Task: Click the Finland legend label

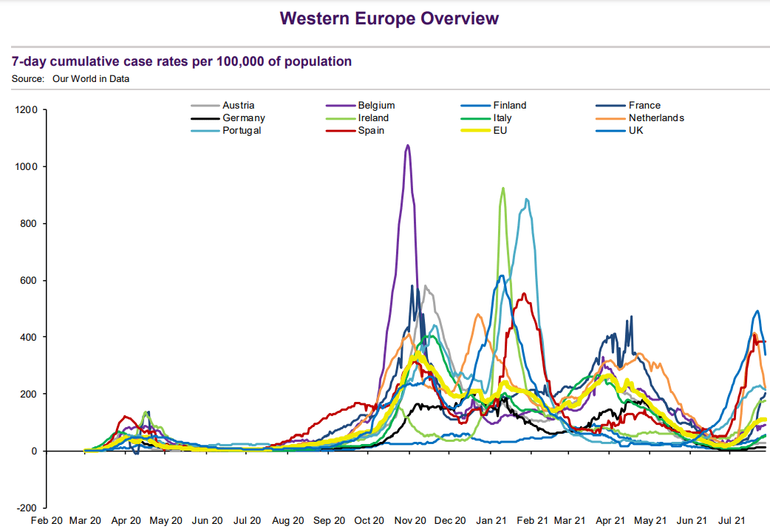Action: click(x=510, y=105)
